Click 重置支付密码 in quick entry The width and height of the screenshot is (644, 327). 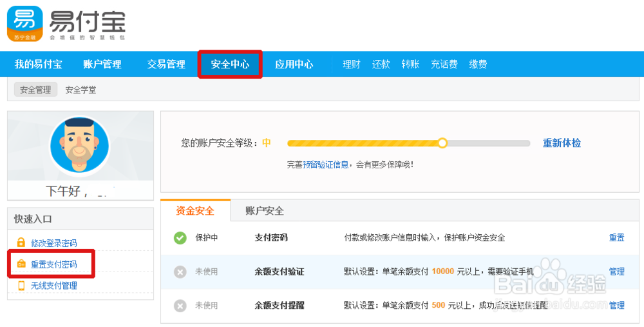[x=54, y=264]
